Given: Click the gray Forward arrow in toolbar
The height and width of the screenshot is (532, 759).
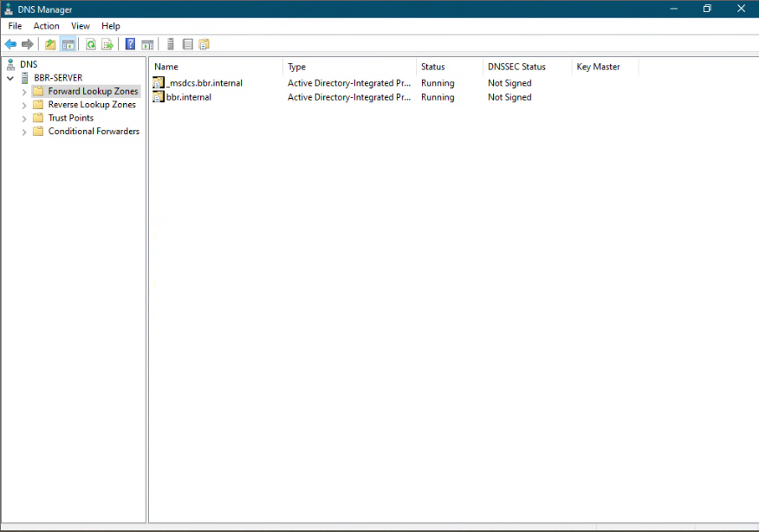Looking at the screenshot, I should click(x=28, y=44).
